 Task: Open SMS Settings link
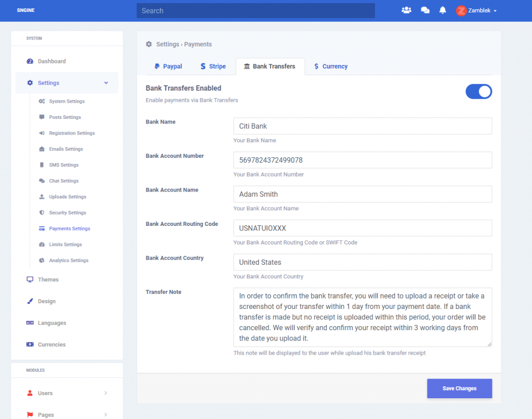pyautogui.click(x=64, y=165)
